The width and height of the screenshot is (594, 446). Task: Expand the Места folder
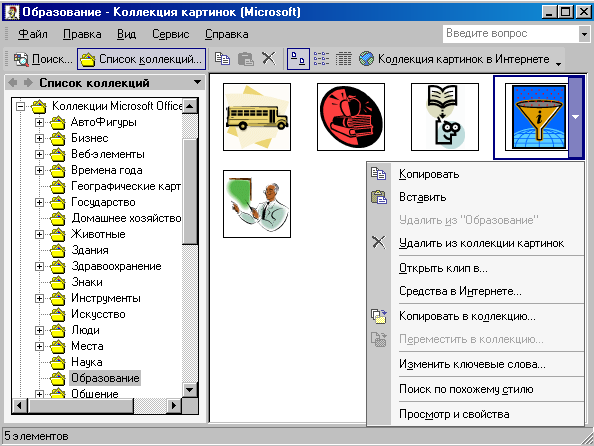pos(39,346)
